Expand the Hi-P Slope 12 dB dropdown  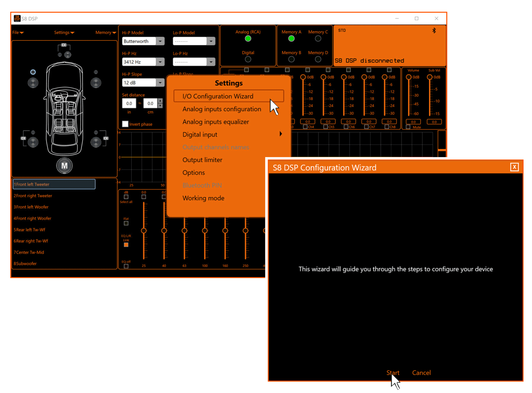pos(160,83)
